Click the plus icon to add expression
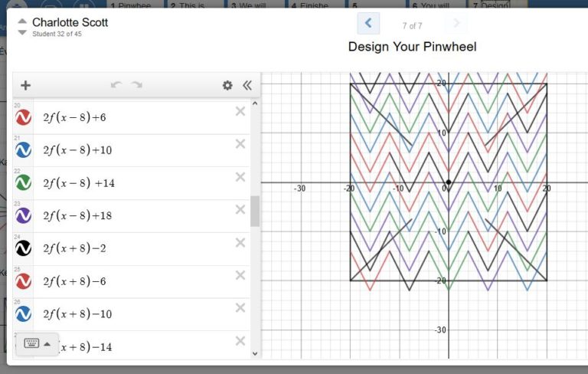Screen dimensions: 588x374 pos(25,85)
